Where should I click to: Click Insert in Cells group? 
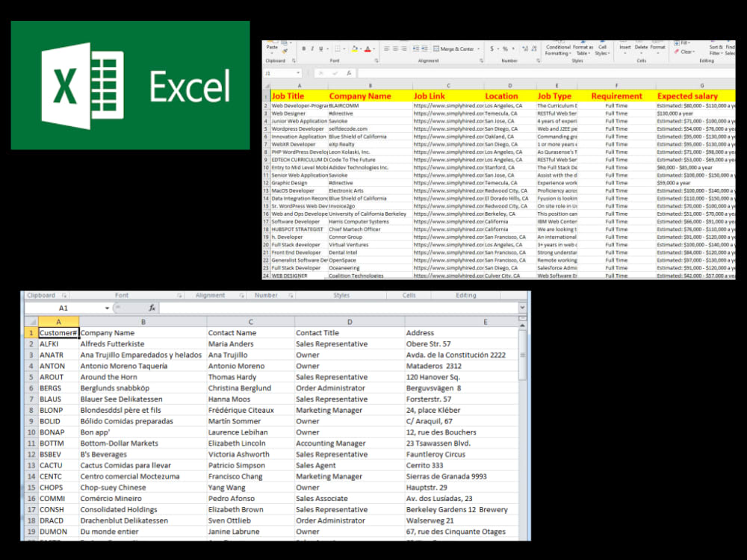click(x=625, y=49)
